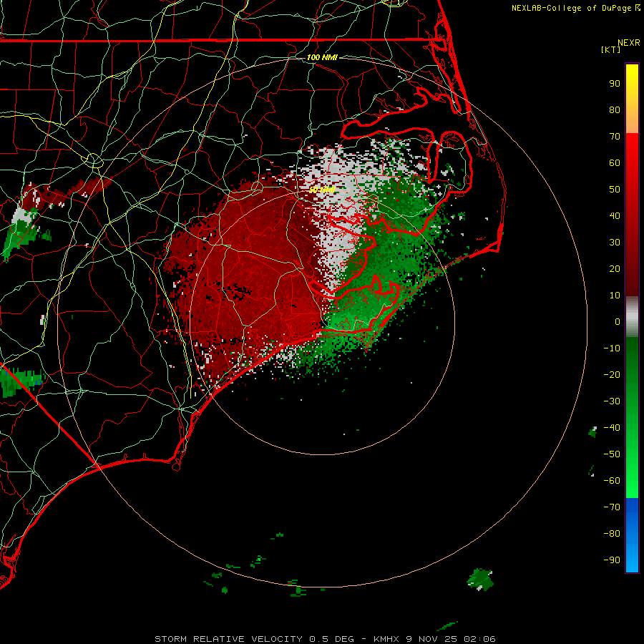This screenshot has width=644, height=644.
Task: Select the -60 value on velocity scale
Action: coord(612,481)
